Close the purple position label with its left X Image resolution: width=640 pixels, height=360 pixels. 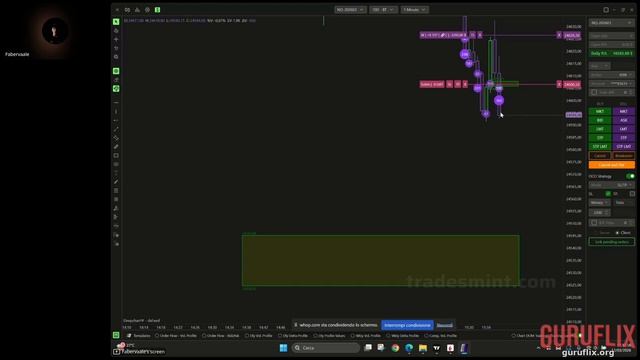480,35
